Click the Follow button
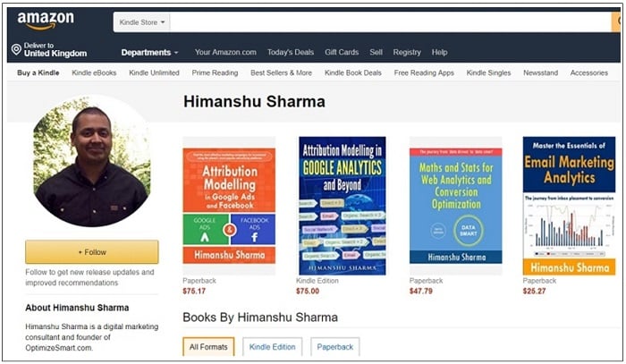Image resolution: width=626 pixels, height=364 pixels. click(x=92, y=252)
